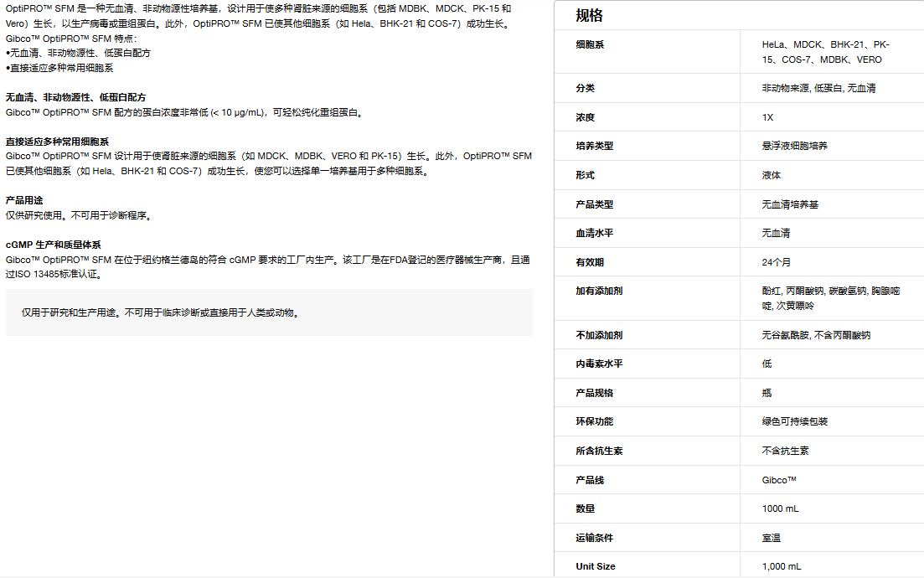
Task: Click the 无血清 value in 血清水平 row
Action: point(776,234)
